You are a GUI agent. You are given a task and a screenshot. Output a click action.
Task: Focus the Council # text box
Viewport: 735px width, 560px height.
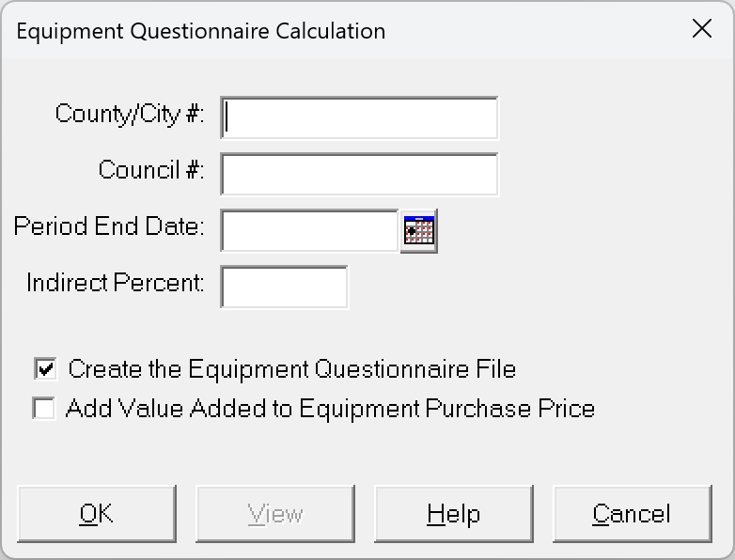359,175
